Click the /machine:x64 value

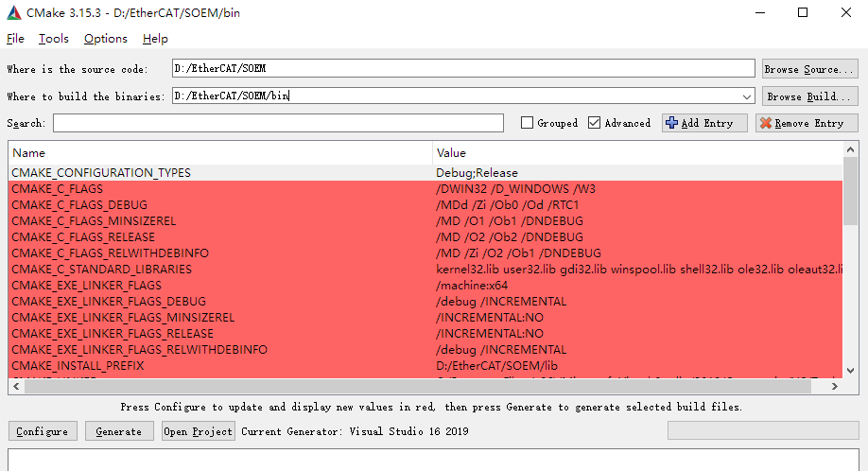point(472,285)
